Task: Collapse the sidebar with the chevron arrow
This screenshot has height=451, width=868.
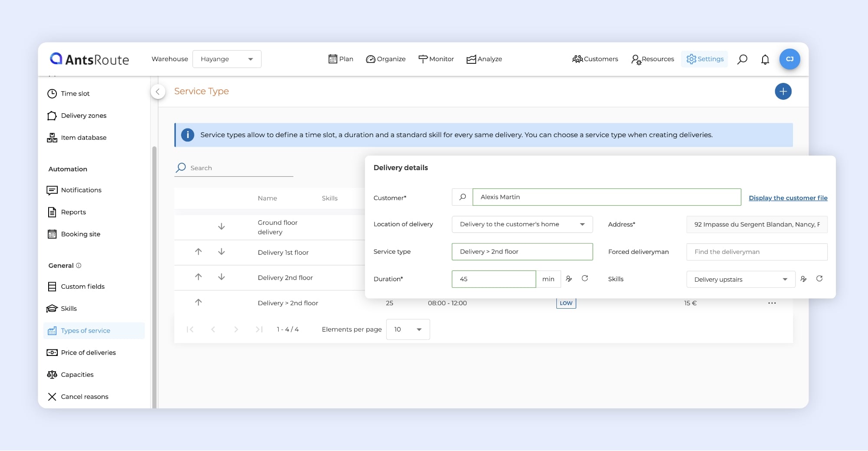Action: click(x=158, y=92)
